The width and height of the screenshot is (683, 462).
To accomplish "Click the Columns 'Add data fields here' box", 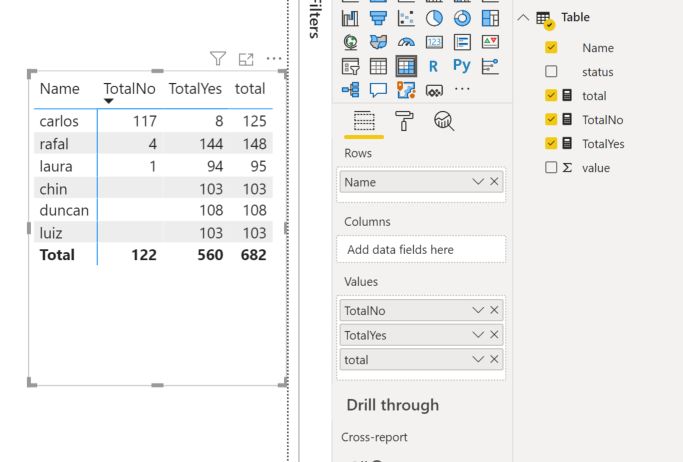I will point(421,250).
